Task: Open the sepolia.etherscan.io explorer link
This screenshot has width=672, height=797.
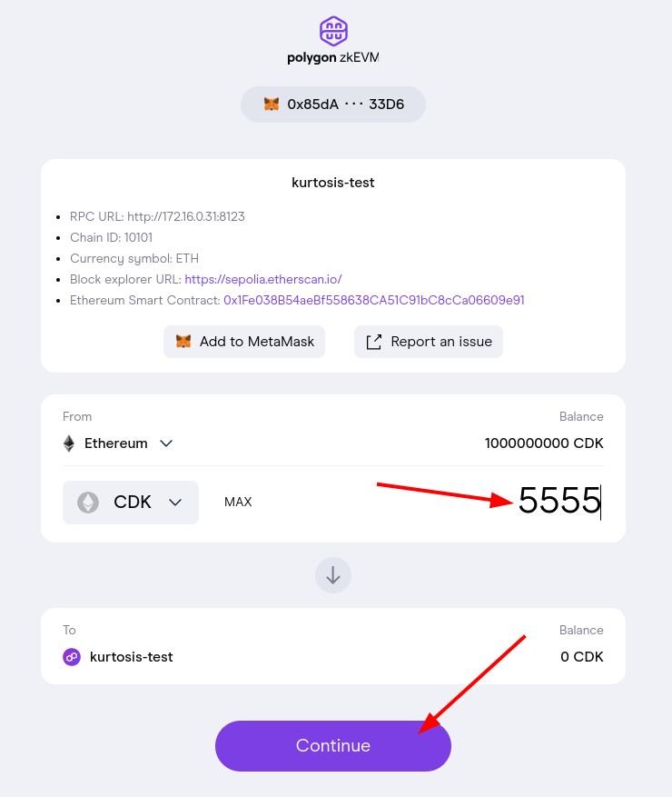Action: (263, 279)
